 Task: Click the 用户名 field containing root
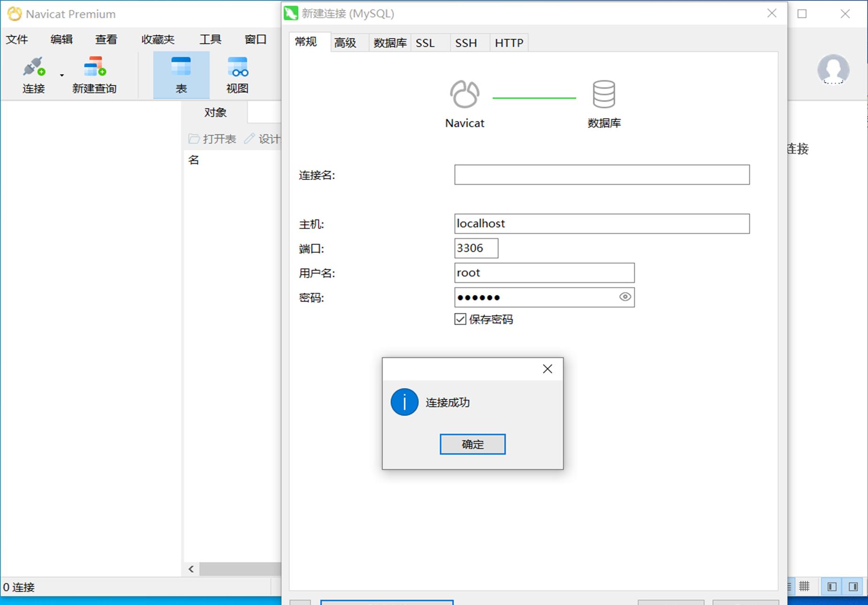coord(544,272)
